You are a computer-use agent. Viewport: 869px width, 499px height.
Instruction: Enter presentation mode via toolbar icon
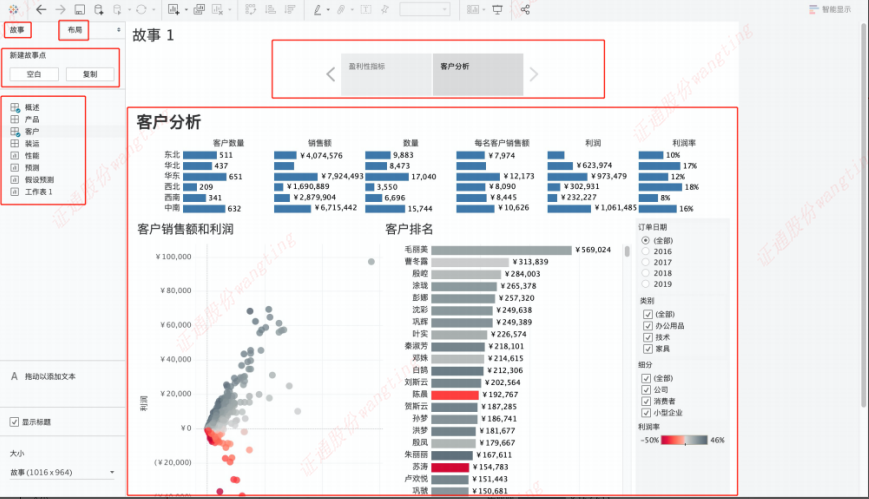(x=497, y=9)
